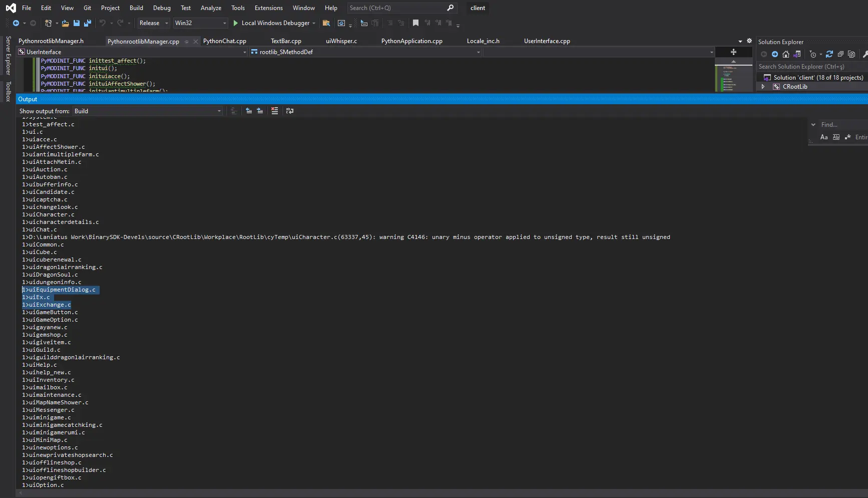
Task: Toggle Match Case in the Find box
Action: (824, 137)
